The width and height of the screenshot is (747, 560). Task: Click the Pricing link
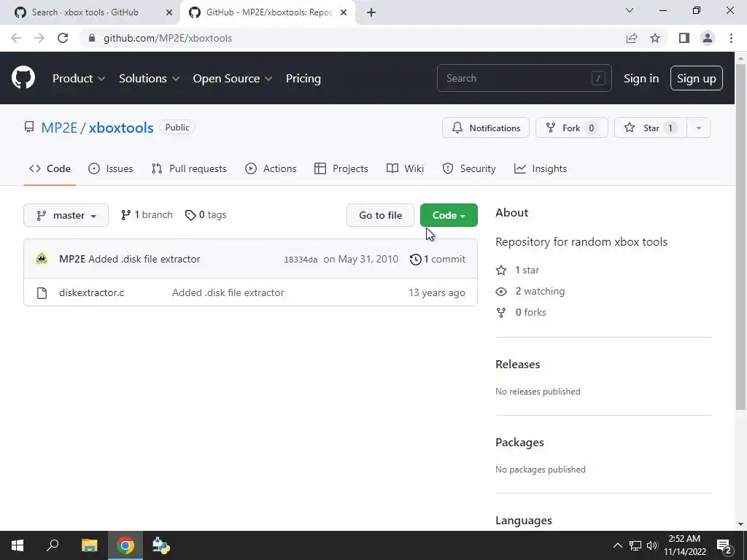[303, 79]
